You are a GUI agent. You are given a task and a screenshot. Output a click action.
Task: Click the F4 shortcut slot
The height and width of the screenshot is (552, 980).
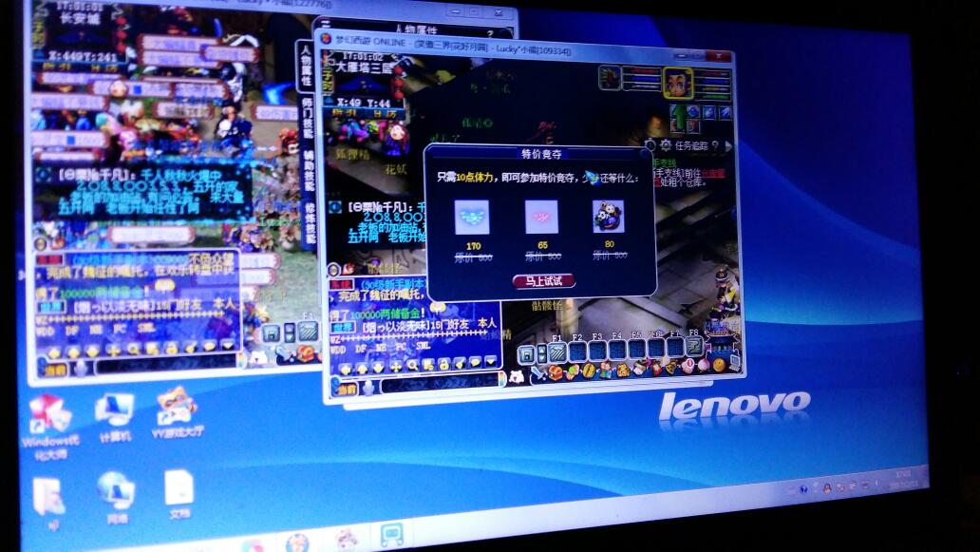[x=617, y=348]
